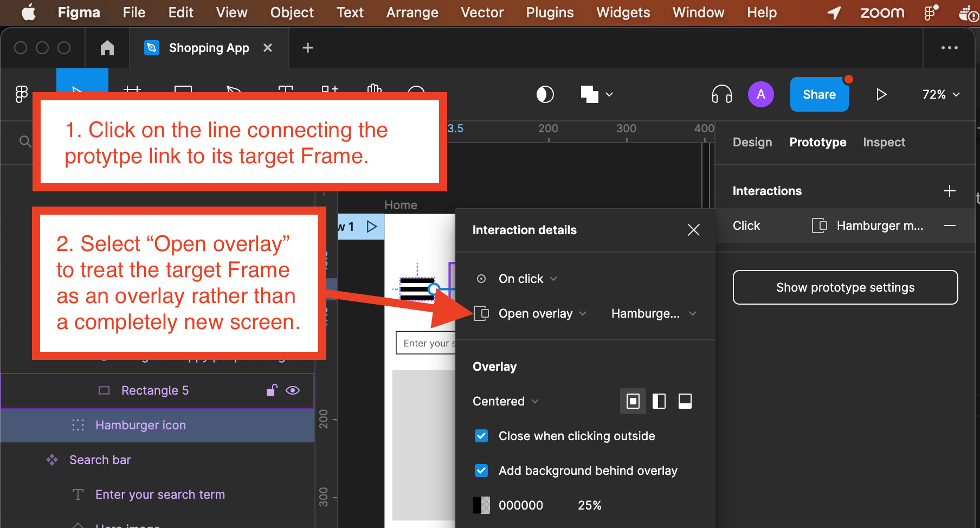Screen dimensions: 980x528
Task: Click the Home frame label on canvas
Action: click(401, 205)
